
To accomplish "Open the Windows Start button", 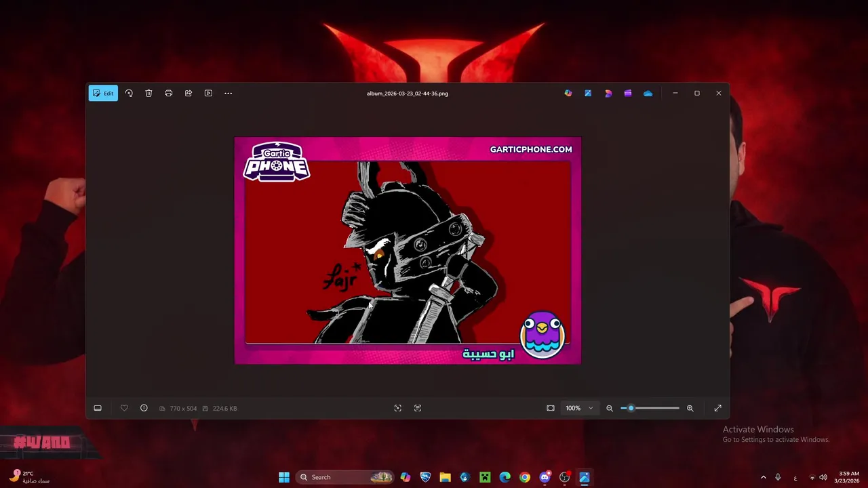I will pyautogui.click(x=284, y=477).
